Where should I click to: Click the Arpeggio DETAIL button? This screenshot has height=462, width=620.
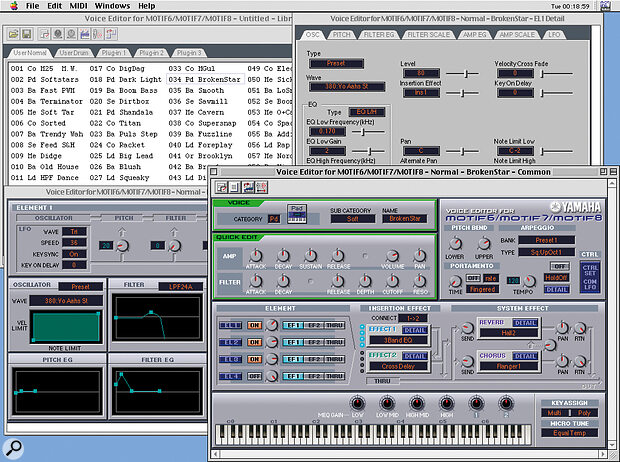coord(556,290)
